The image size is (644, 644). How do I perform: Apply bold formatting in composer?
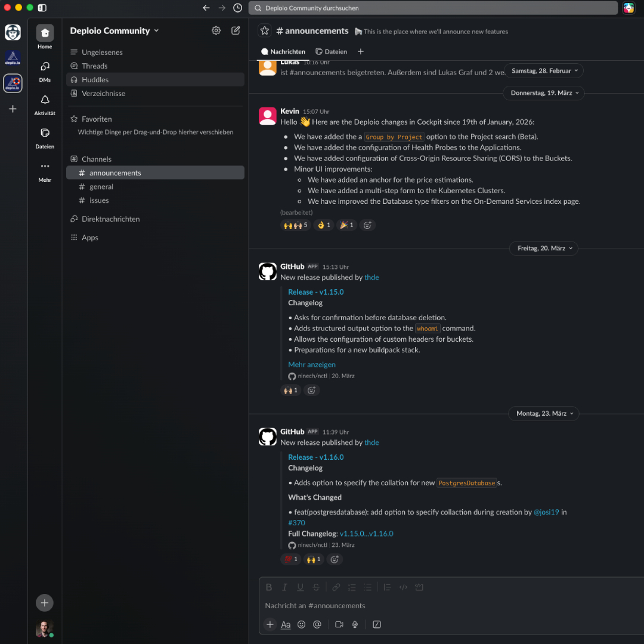click(268, 587)
